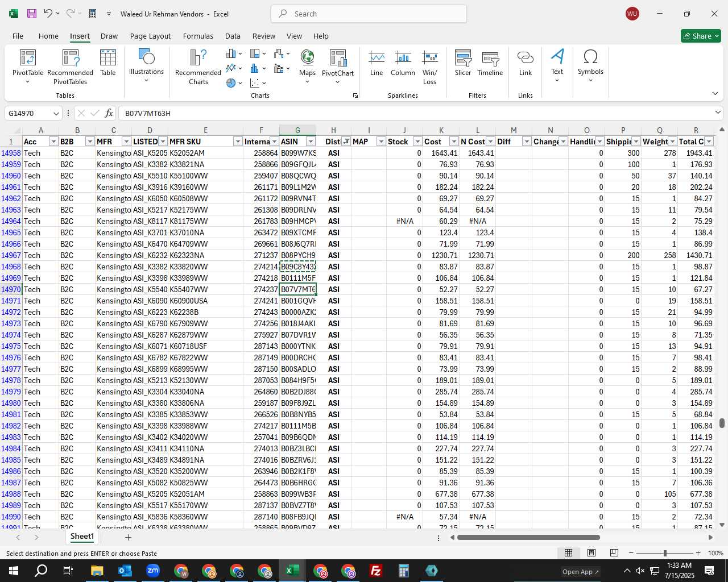Click the horizontal scrollbar thumb
Viewport: 728px width, 582px height.
(528, 537)
